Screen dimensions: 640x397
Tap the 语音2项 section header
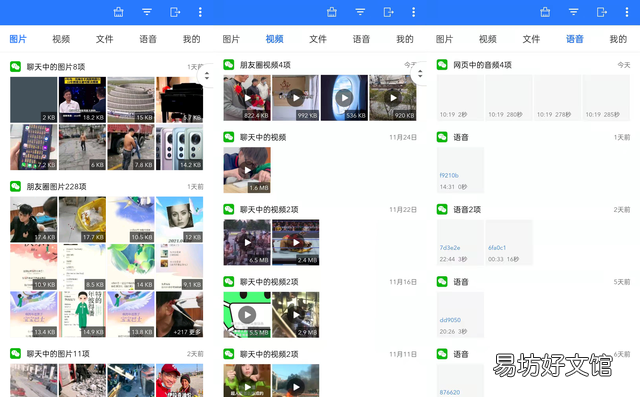[x=467, y=209]
